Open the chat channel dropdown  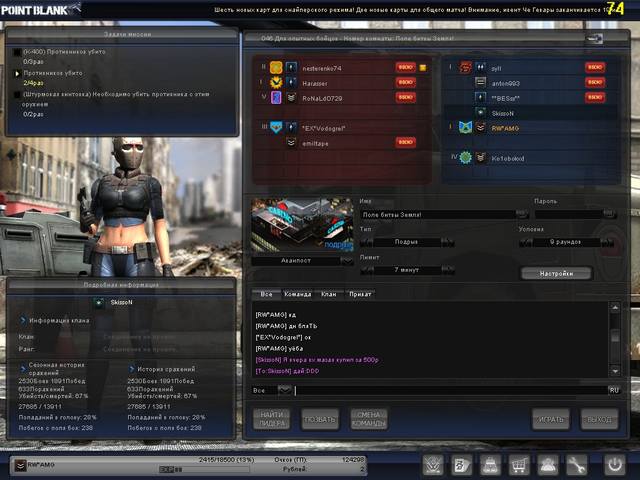(x=284, y=390)
